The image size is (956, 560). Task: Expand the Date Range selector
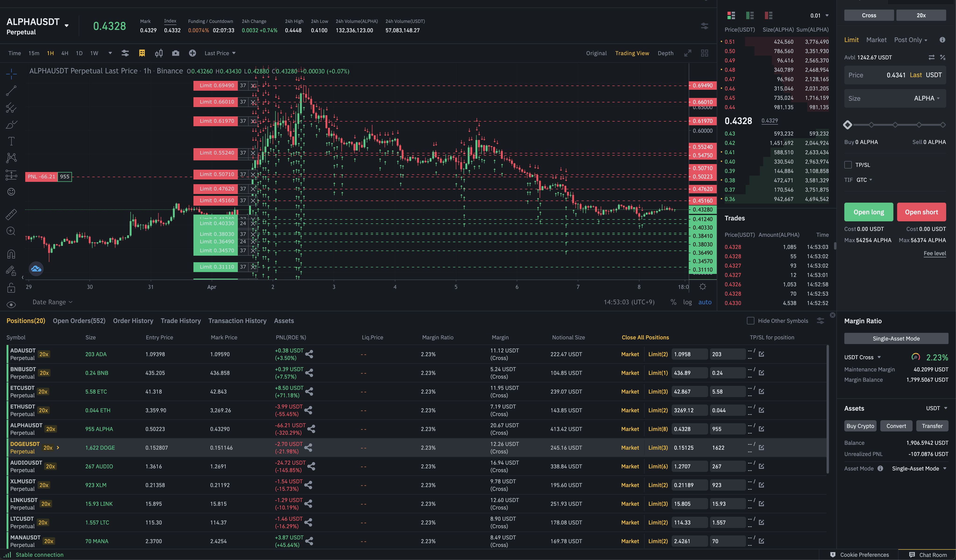52,302
